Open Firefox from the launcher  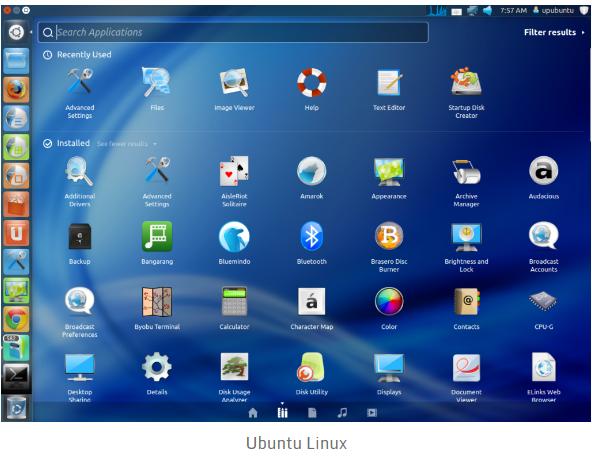coord(16,89)
